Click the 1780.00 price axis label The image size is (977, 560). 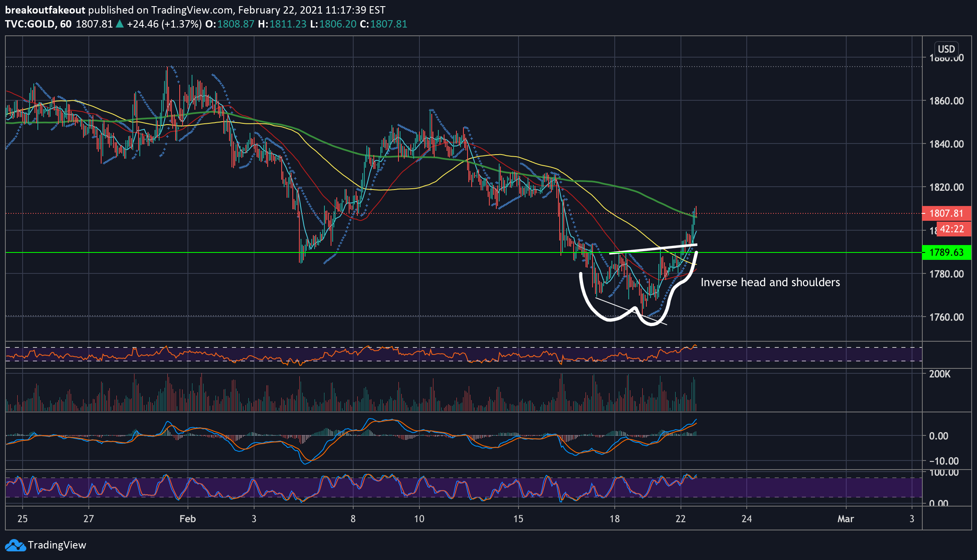[x=947, y=274]
